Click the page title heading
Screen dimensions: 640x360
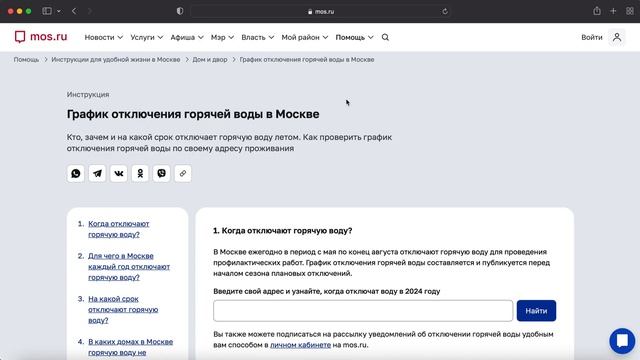193,114
